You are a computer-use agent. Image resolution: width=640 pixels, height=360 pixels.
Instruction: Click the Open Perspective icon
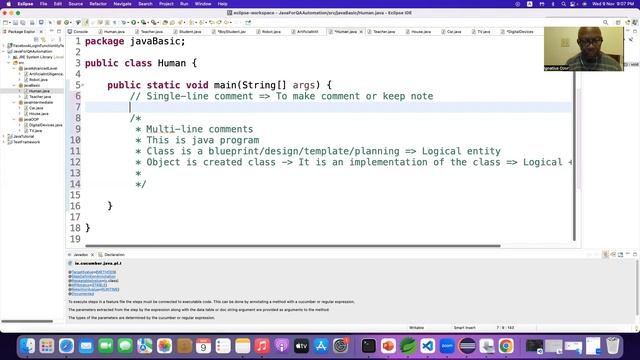618,22
